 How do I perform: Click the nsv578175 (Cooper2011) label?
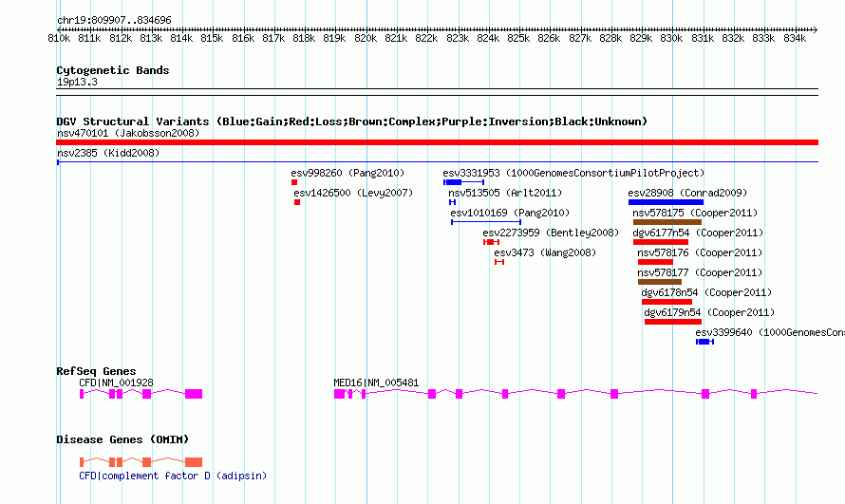coord(695,213)
